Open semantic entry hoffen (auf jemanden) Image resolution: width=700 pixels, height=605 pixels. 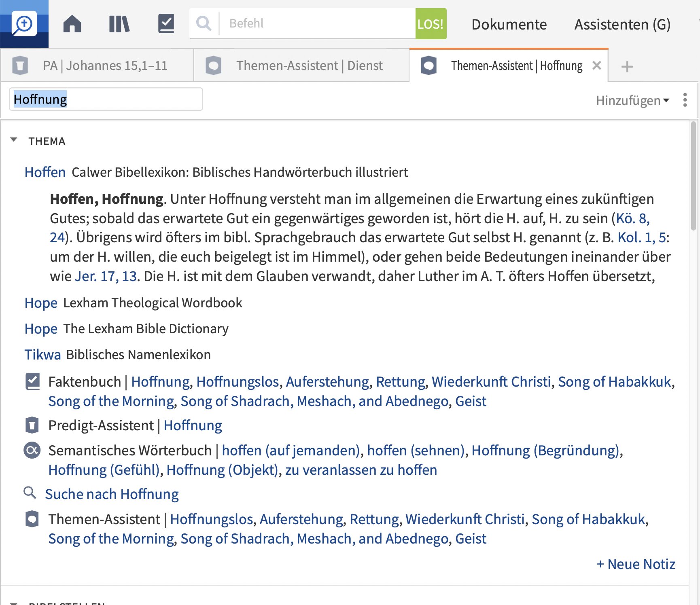click(x=291, y=450)
